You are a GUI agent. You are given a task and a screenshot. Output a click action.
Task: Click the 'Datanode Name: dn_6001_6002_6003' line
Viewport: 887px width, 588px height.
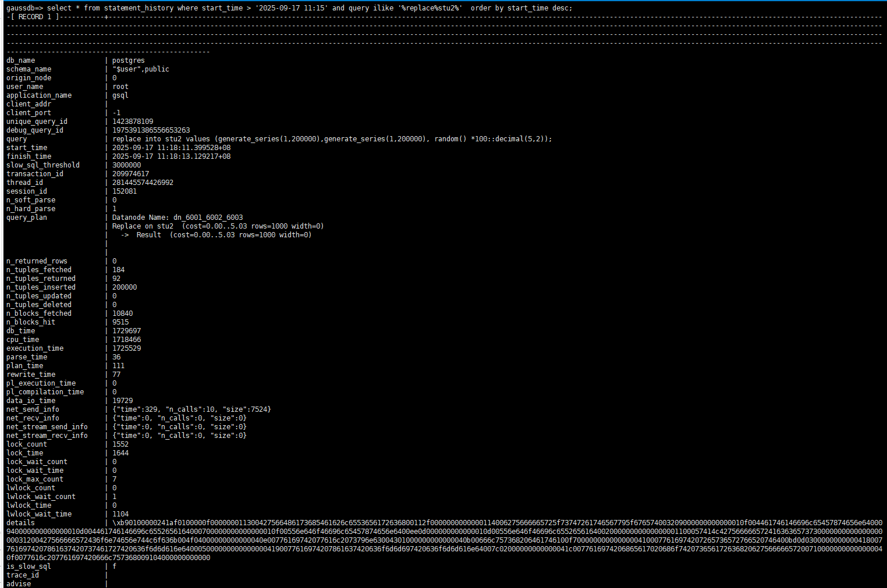[178, 218]
